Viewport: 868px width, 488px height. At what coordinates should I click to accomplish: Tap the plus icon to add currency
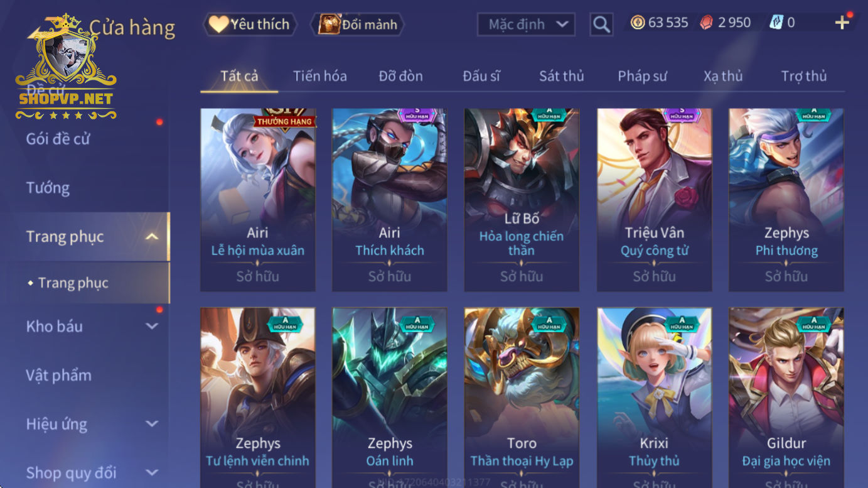[x=842, y=23]
